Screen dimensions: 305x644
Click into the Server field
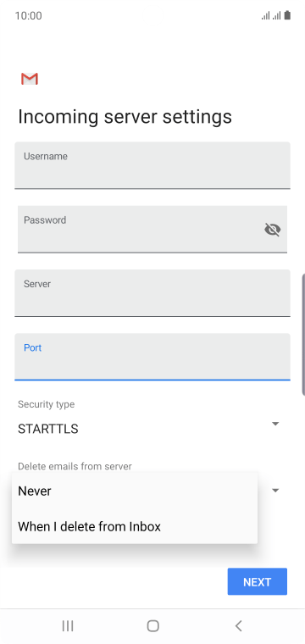tap(152, 293)
